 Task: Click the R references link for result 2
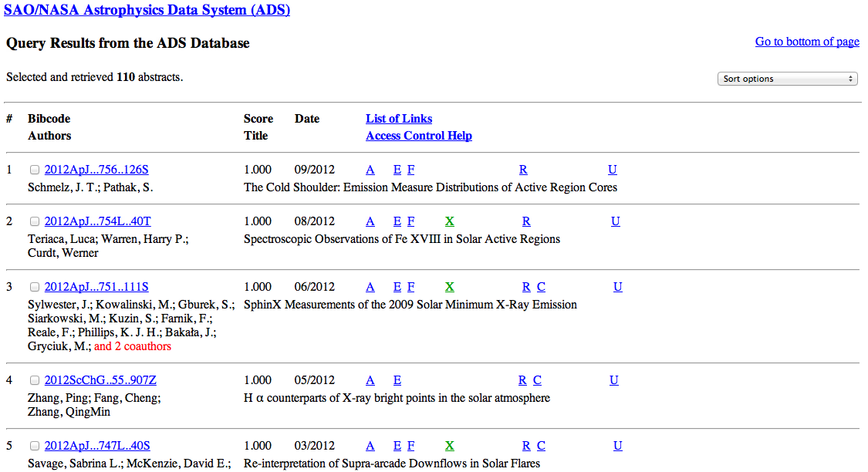(x=526, y=221)
